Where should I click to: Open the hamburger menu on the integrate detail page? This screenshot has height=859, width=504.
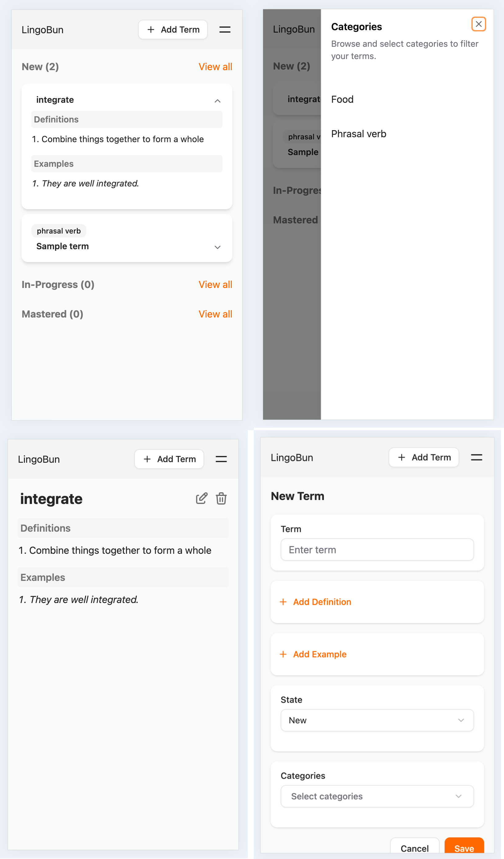coord(221,459)
